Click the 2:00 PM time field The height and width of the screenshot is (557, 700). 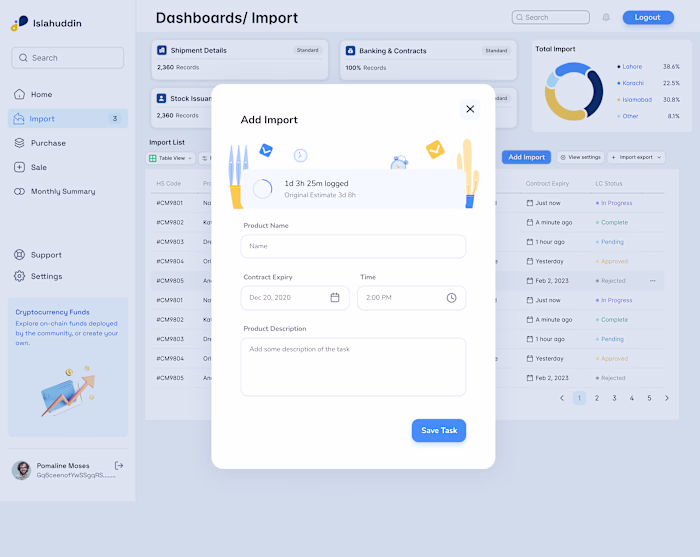point(411,298)
